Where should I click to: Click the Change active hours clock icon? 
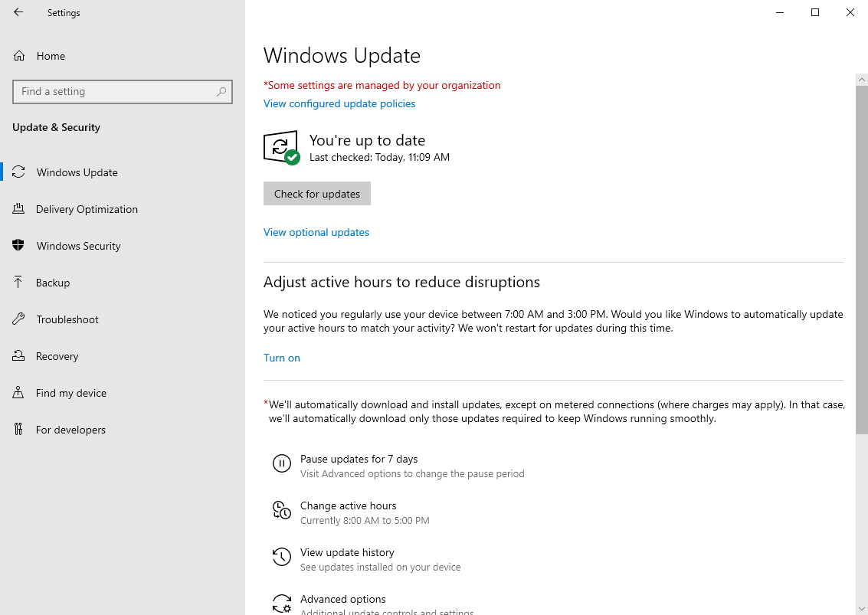[x=282, y=510]
